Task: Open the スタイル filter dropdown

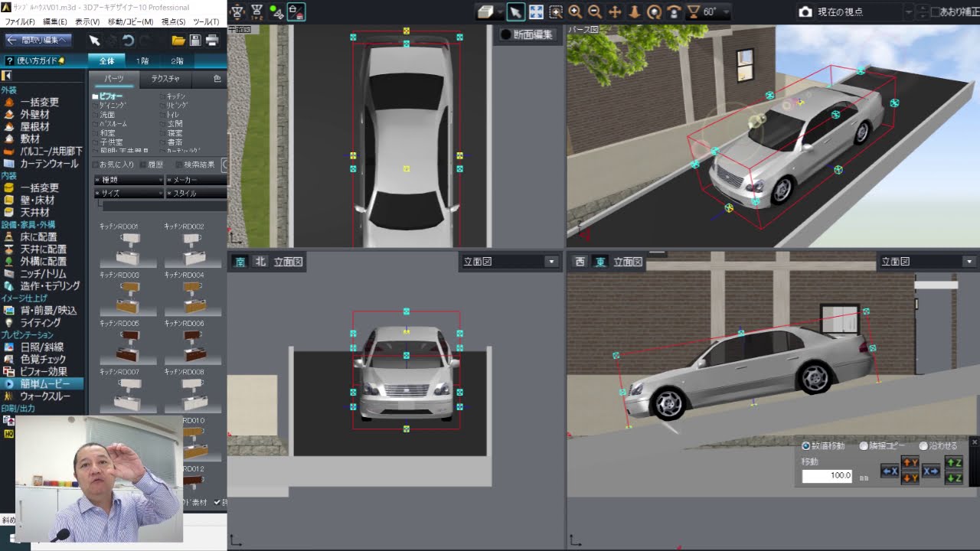Action: pyautogui.click(x=196, y=194)
